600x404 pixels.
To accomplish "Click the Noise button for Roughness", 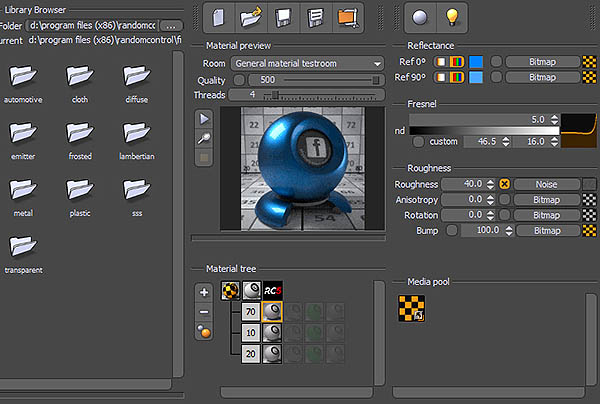I will pos(547,184).
